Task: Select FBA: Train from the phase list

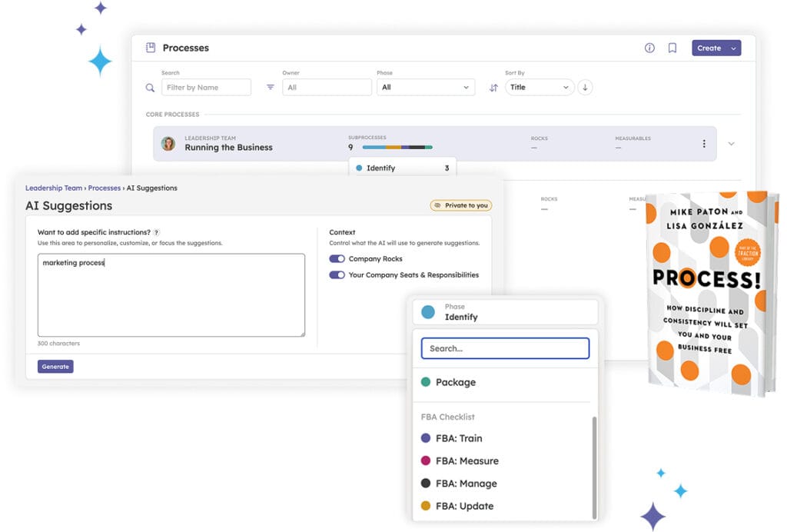Action: 459,438
